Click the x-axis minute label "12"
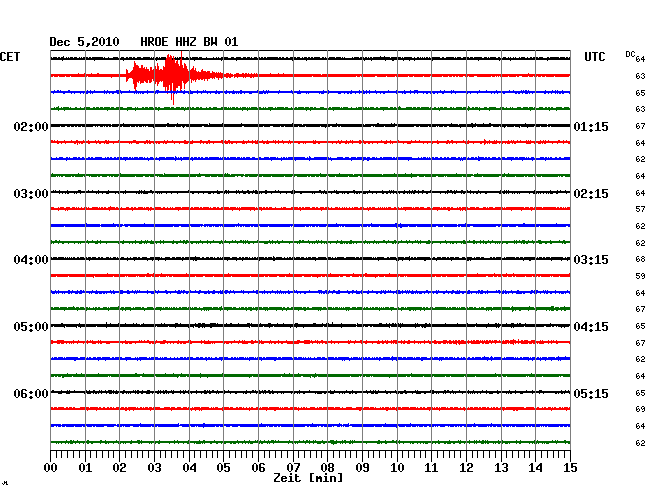 pos(466,468)
